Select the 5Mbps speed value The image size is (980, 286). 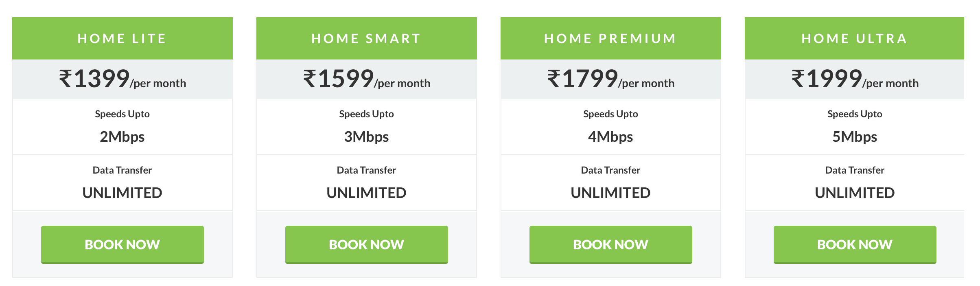click(855, 137)
